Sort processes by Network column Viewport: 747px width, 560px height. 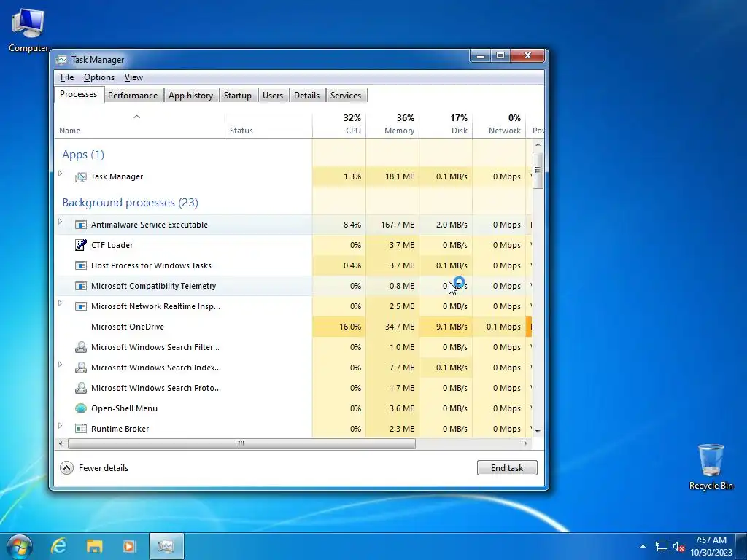click(x=499, y=125)
